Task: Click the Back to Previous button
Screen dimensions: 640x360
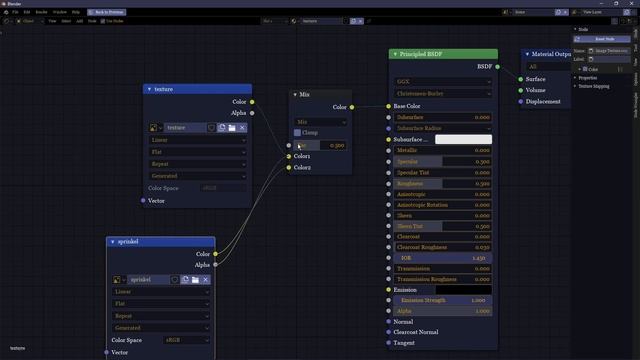Action: [x=107, y=12]
